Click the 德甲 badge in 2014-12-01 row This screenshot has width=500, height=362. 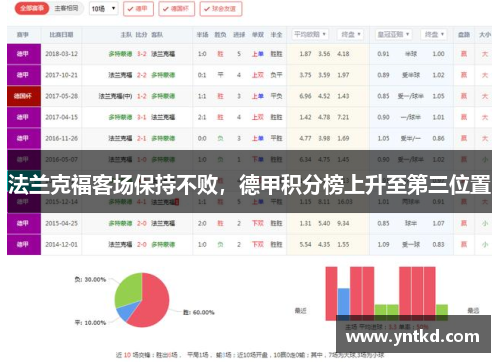point(24,244)
